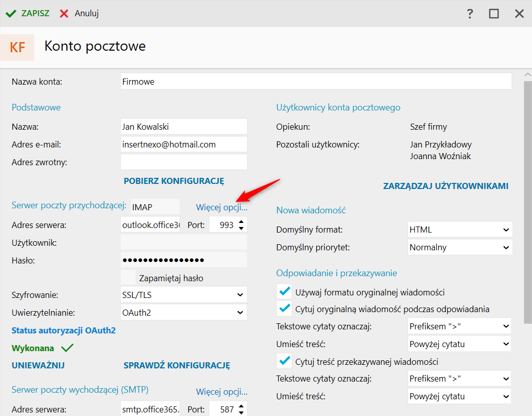Click the vertical scrollbar on the right
This screenshot has height=416, width=532.
coord(527,203)
